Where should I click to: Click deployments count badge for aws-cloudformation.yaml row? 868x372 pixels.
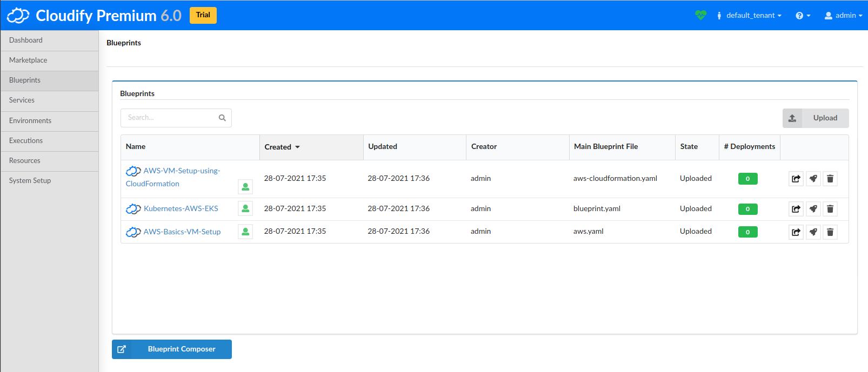point(747,179)
